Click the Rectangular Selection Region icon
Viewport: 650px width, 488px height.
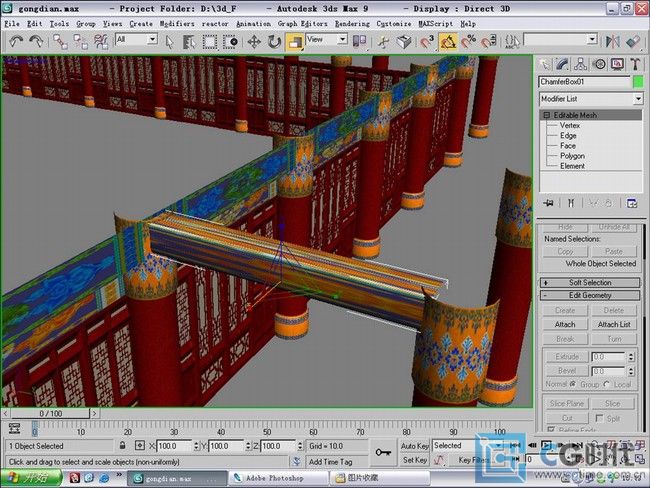[x=210, y=41]
